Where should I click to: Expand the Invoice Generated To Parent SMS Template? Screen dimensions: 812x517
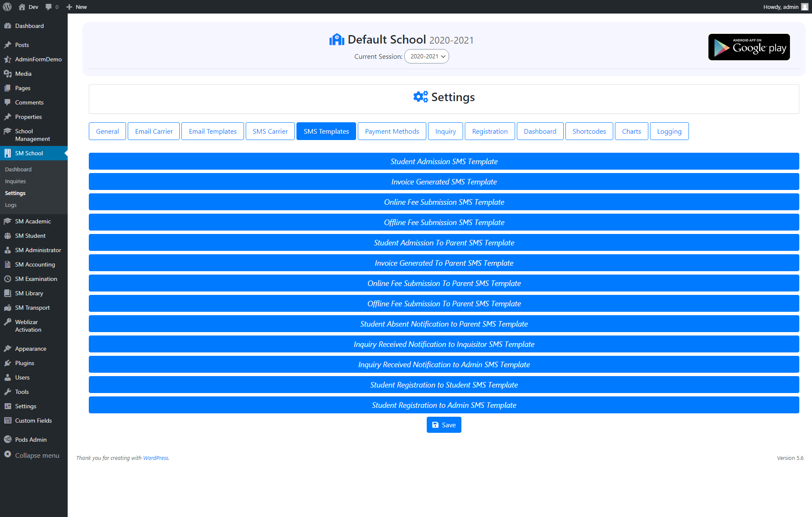coord(444,263)
